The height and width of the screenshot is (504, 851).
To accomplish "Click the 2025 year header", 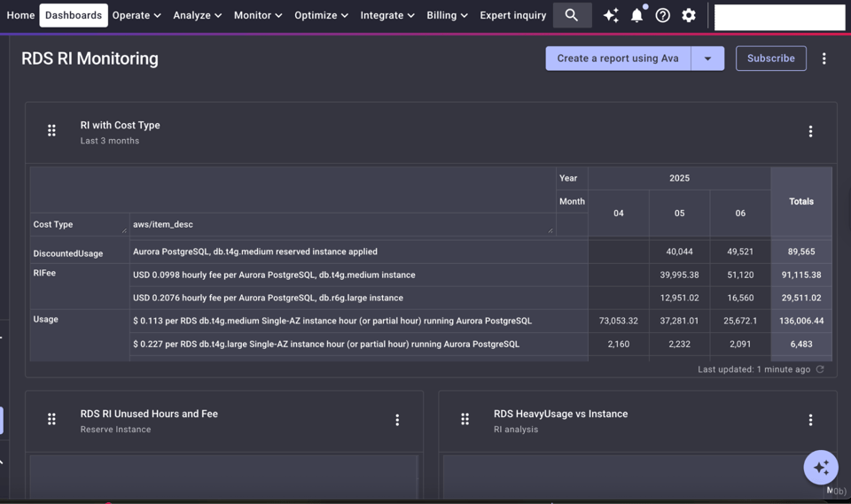I will point(679,179).
